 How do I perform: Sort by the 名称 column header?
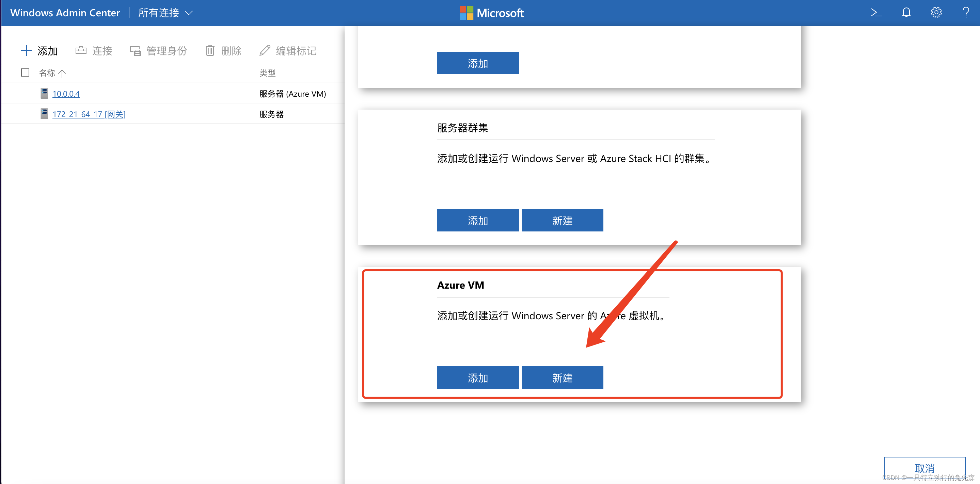point(52,73)
